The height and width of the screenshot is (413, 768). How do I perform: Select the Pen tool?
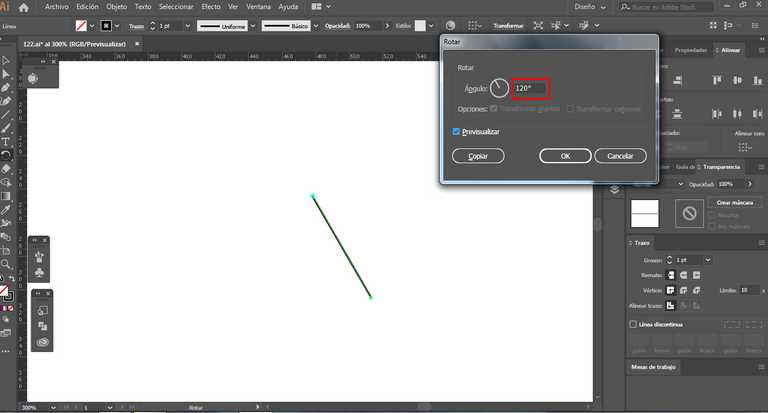(6, 88)
